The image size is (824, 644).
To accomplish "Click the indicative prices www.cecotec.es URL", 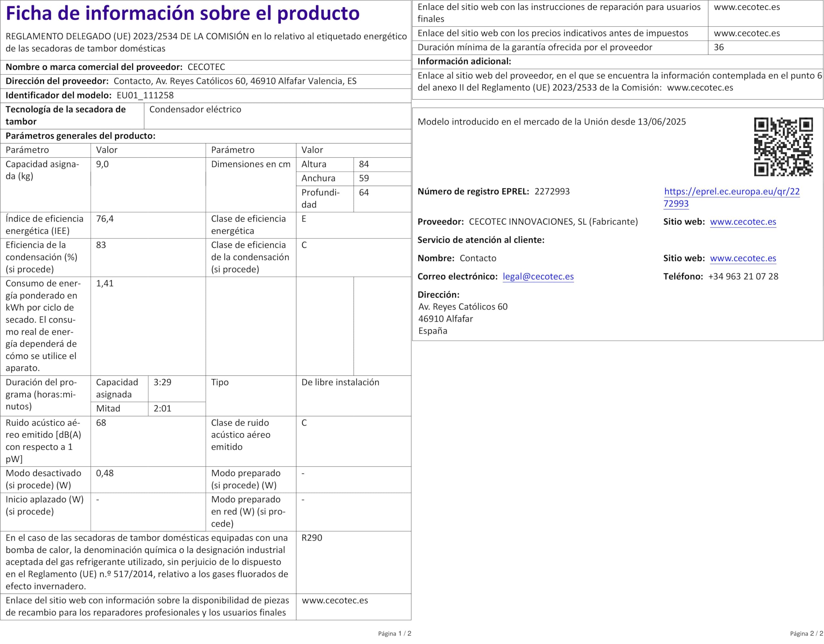I will click(747, 33).
